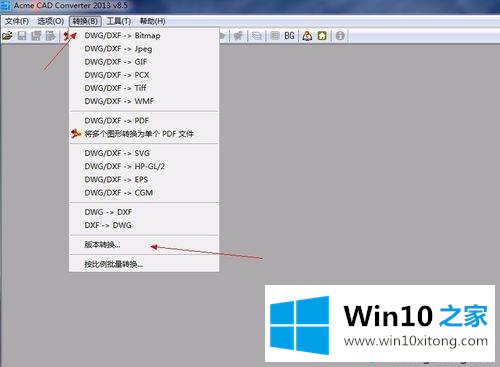This screenshot has width=500, height=367.
Task: Open 按比例批量转换... batch conversion entry
Action: coord(144,264)
